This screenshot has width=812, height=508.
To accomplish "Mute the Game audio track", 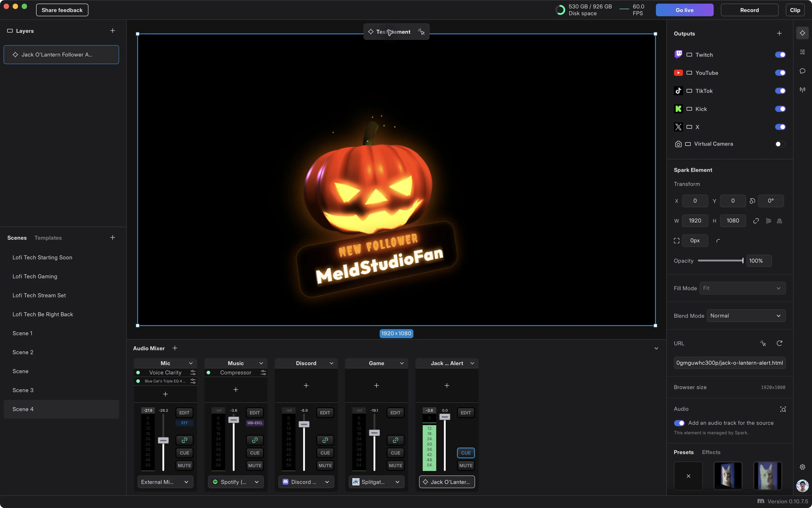I will [395, 465].
